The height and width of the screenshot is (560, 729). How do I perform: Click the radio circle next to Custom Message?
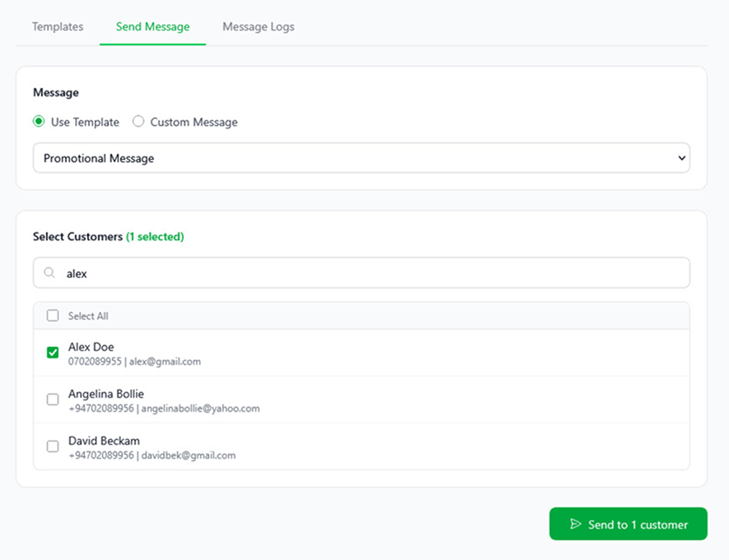[138, 121]
